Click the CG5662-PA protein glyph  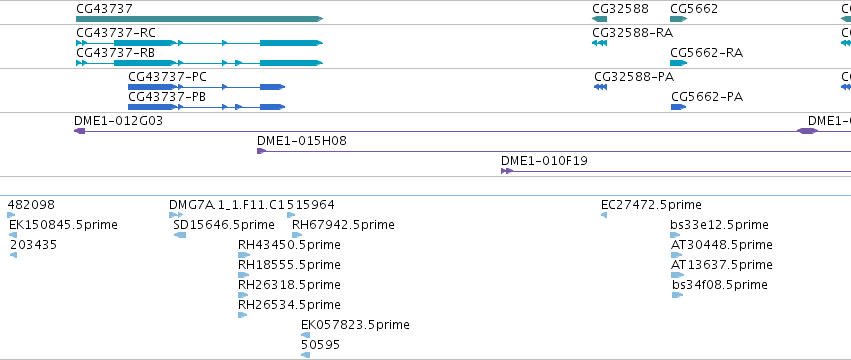(x=678, y=107)
